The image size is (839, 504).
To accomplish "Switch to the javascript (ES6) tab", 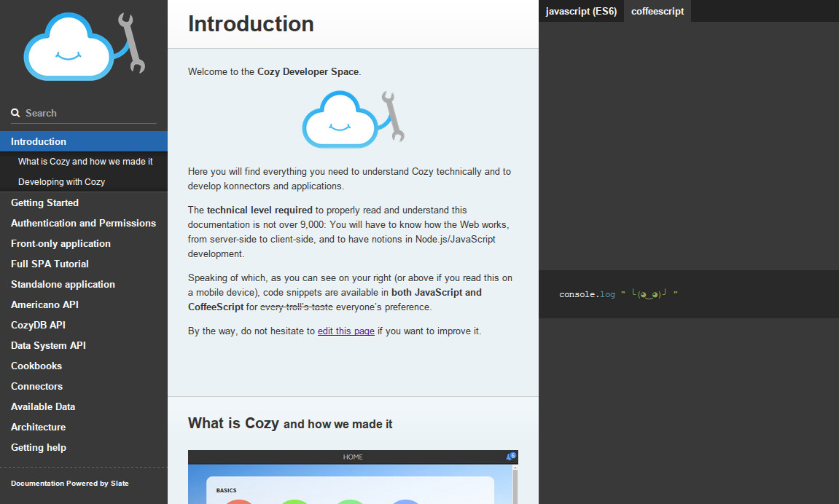I will pyautogui.click(x=581, y=11).
